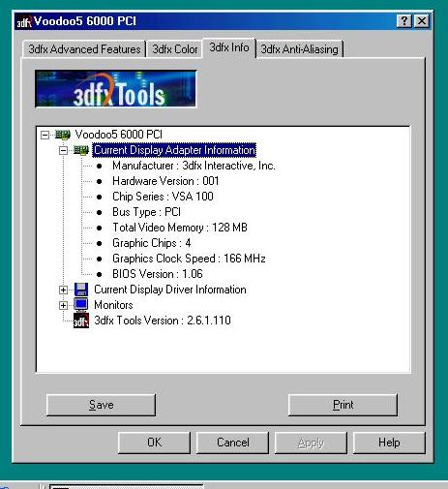448x489 pixels.
Task: Click the Cancel button
Action: click(232, 443)
